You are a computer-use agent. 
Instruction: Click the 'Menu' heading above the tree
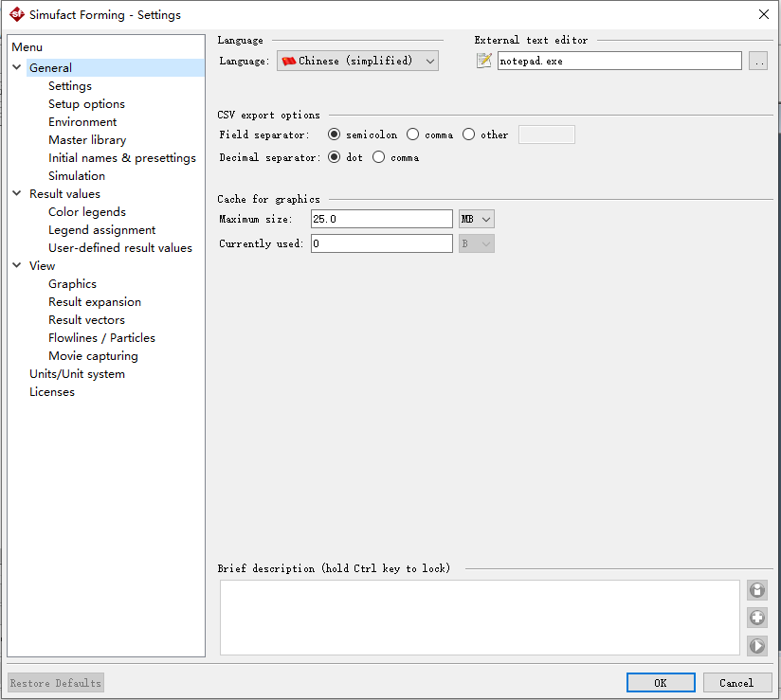27,46
